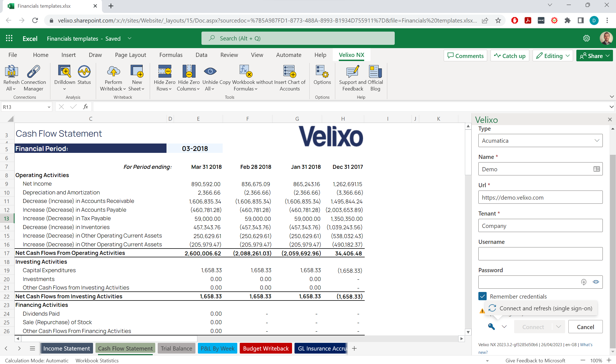Expand the chevron next to key icon
Screen dimensions: 616x364
point(504,327)
